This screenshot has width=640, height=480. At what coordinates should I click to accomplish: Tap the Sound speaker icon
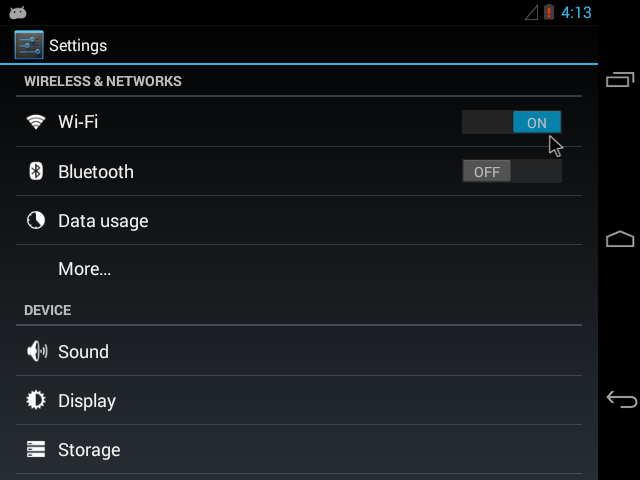pos(36,351)
